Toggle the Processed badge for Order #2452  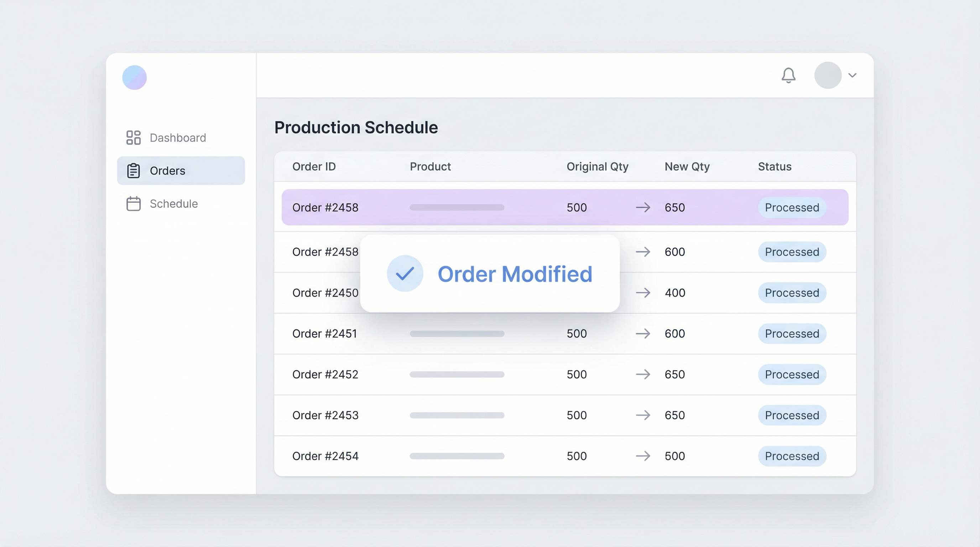[x=792, y=374]
